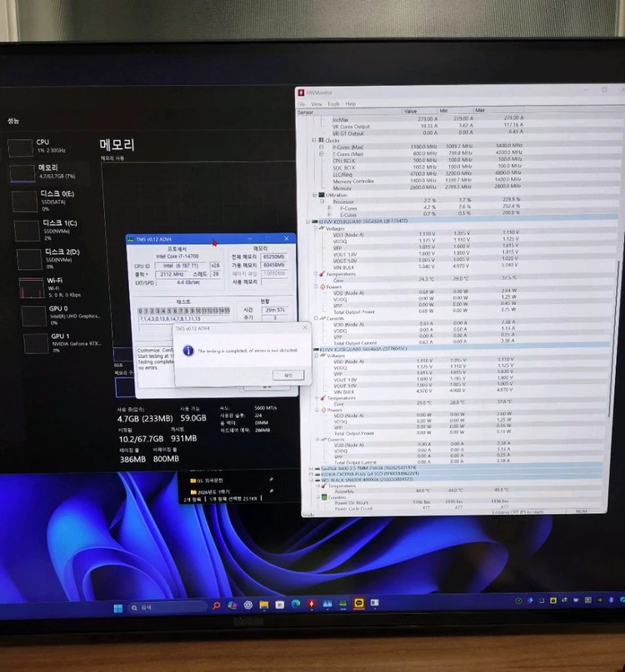
Task: Sort by the Max column header in HWMonitor
Action: (x=497, y=110)
